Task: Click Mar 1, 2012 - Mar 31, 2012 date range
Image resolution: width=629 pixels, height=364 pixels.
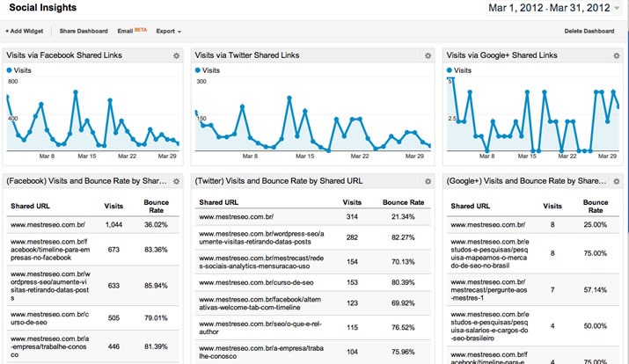Action: click(x=547, y=9)
